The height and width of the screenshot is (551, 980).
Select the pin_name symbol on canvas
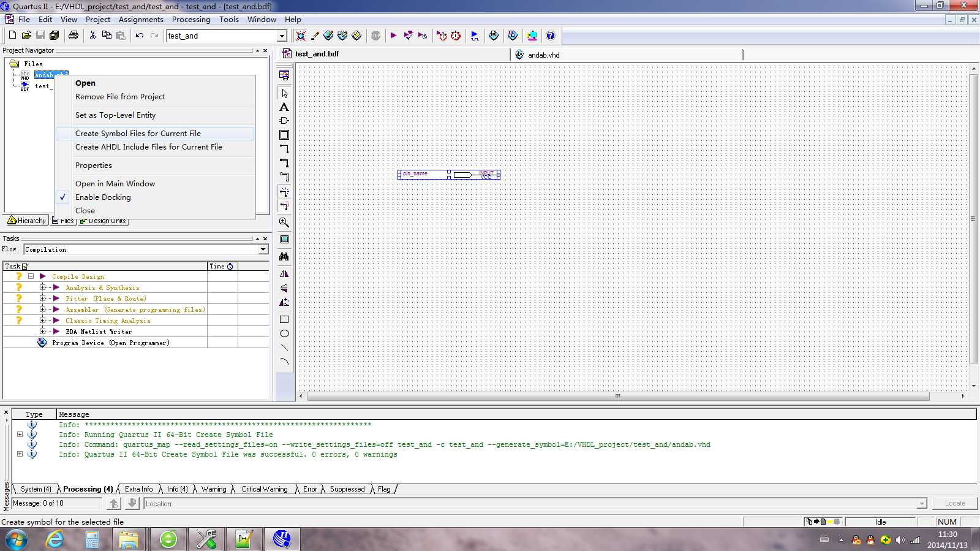point(449,175)
